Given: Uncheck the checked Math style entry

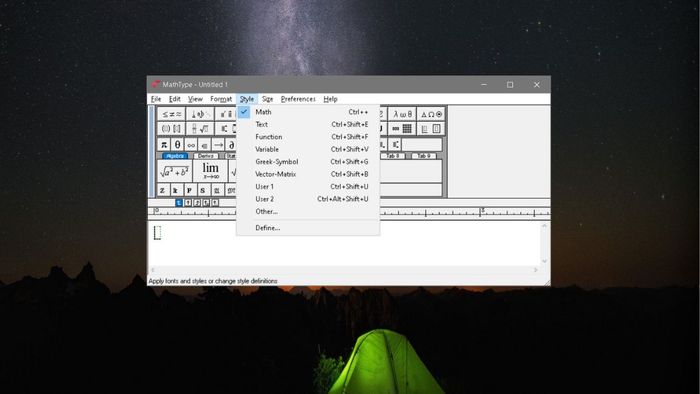Looking at the screenshot, I should click(308, 112).
